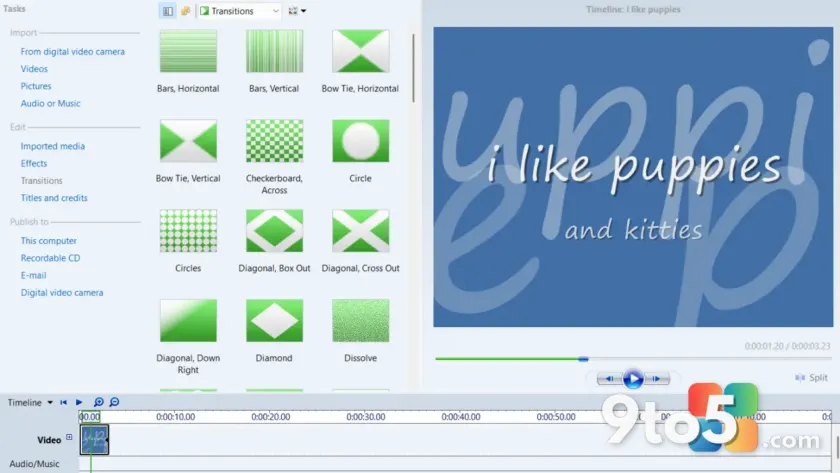Click the preview monitor video image
840x473 pixels.
click(x=633, y=177)
